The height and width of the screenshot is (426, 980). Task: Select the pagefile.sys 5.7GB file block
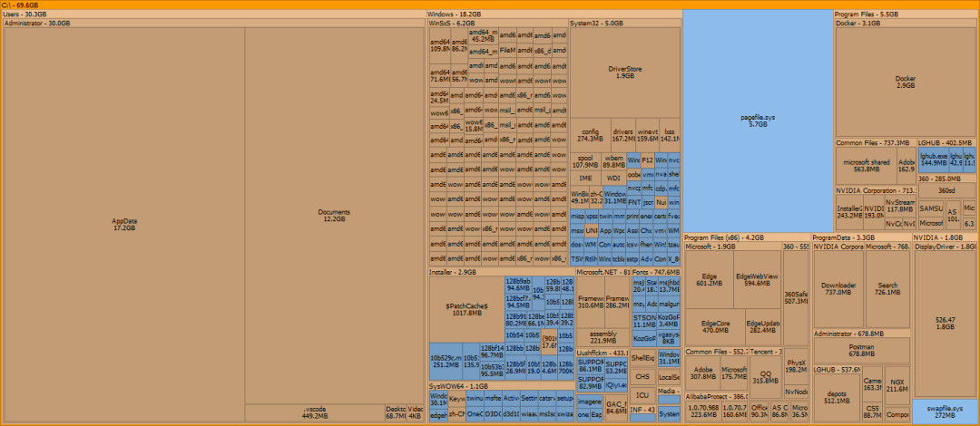[x=758, y=121]
